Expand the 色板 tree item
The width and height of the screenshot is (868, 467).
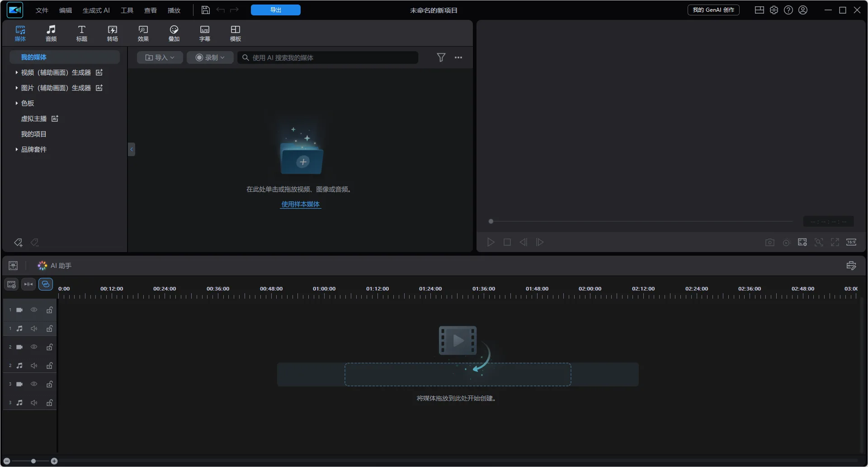(x=17, y=103)
